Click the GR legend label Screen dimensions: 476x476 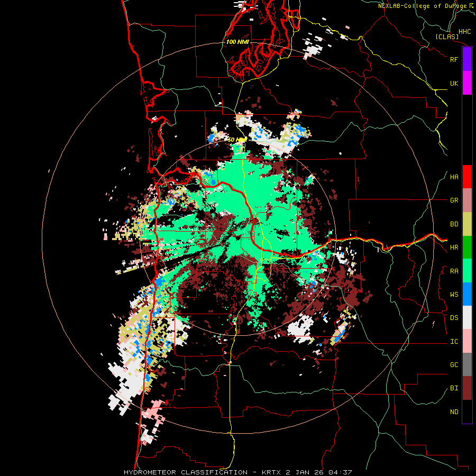(x=454, y=200)
